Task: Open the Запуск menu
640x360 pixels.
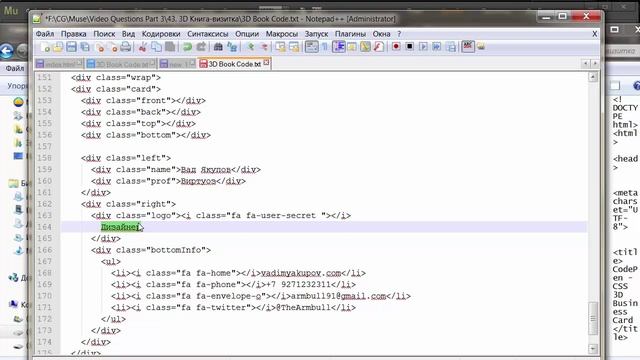Action: [316, 34]
